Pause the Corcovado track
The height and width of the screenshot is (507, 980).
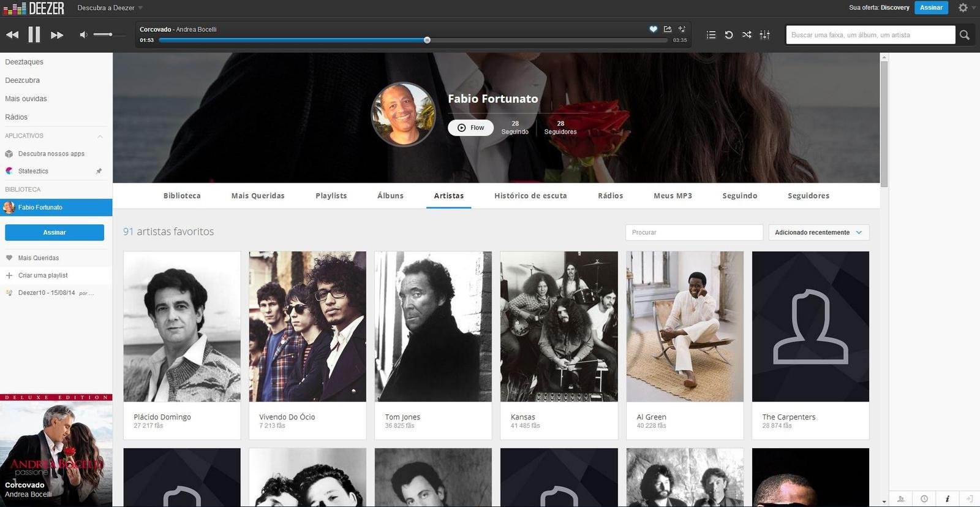(34, 35)
